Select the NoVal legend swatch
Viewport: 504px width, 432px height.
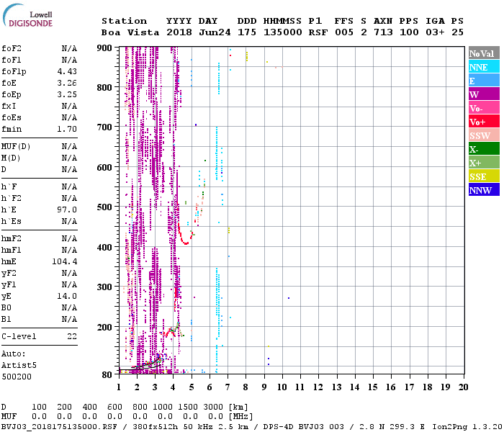(x=484, y=53)
